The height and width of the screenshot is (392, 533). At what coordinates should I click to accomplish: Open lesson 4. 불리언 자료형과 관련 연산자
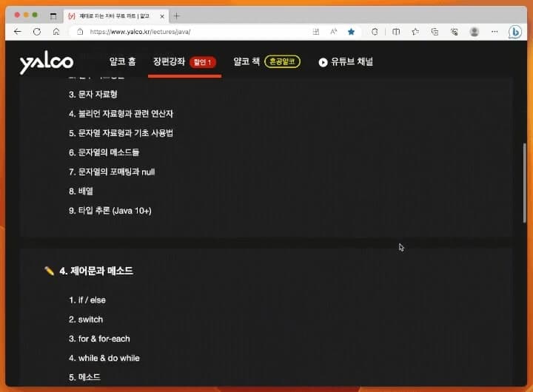(x=121, y=113)
